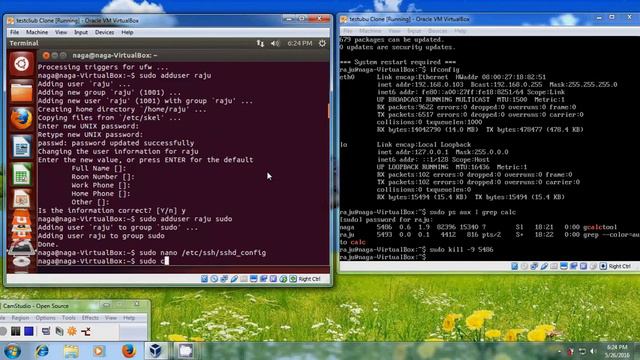Viewport: 640px width, 360px height.
Task: Click the CamStudio toggle view icon
Action: coord(46,331)
